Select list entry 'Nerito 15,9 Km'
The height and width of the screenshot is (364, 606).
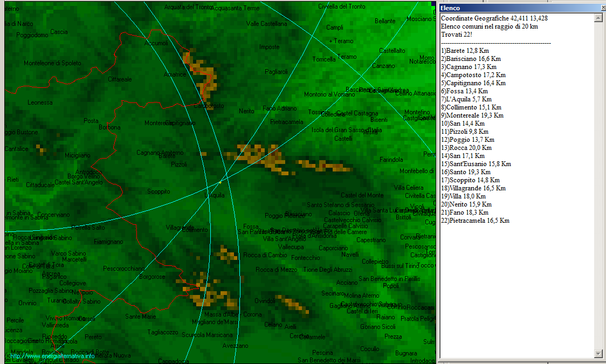click(x=466, y=205)
